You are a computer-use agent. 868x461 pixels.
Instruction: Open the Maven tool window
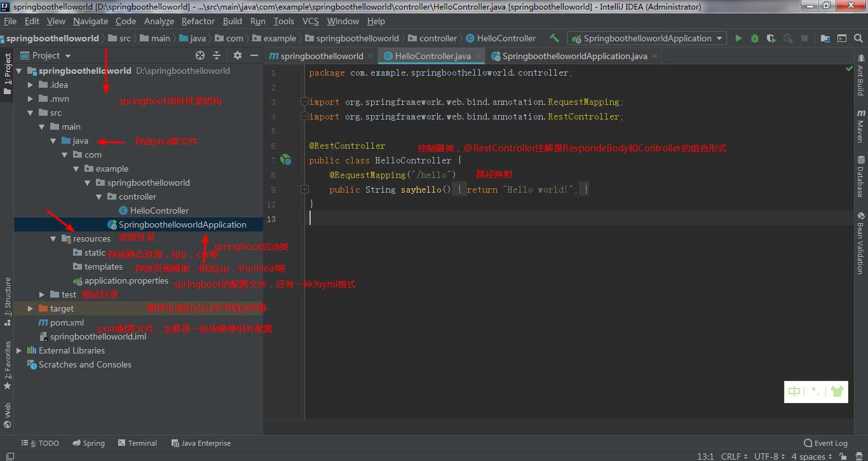861,126
